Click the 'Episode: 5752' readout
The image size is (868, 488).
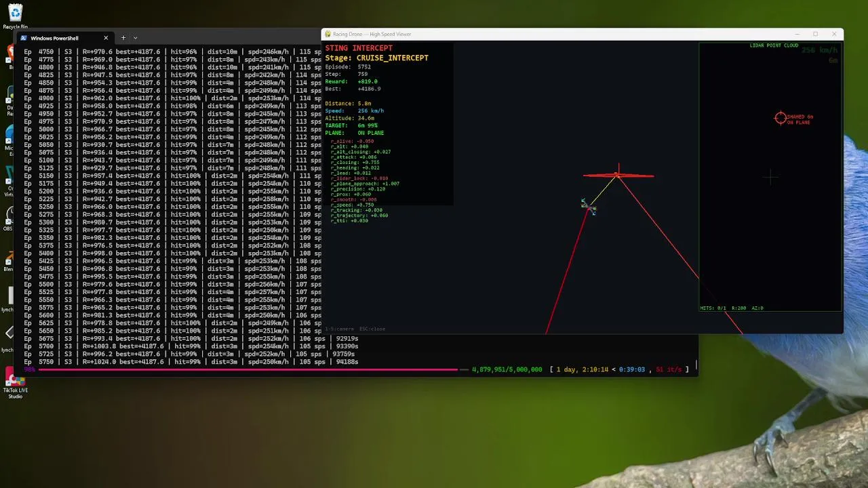[348, 67]
